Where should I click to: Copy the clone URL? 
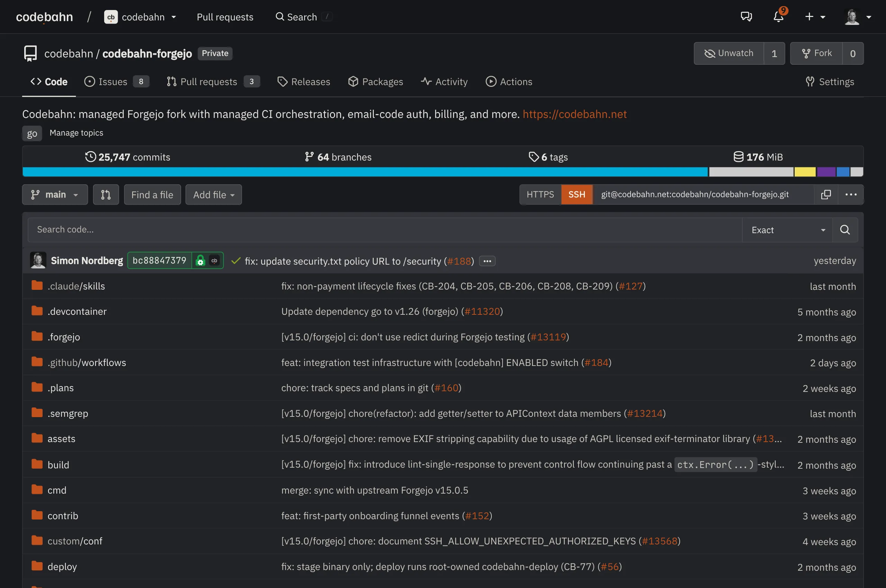[x=826, y=194]
